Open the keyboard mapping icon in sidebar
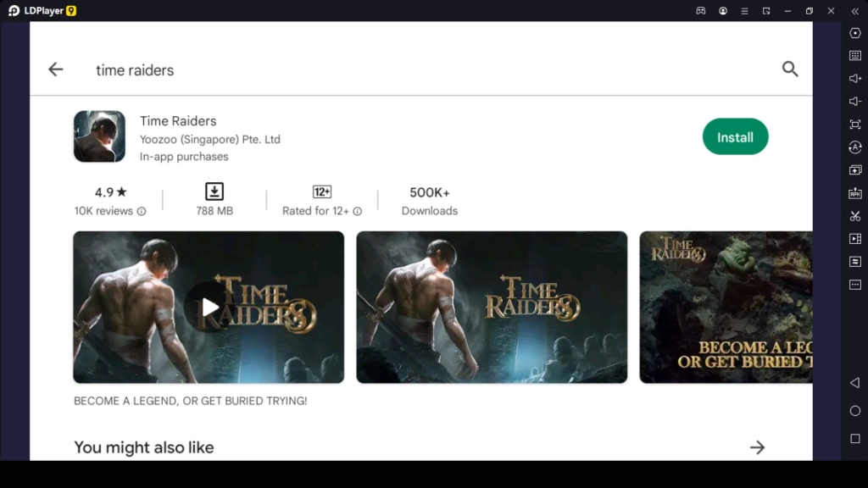Screen dimensions: 868x488 click(855, 55)
